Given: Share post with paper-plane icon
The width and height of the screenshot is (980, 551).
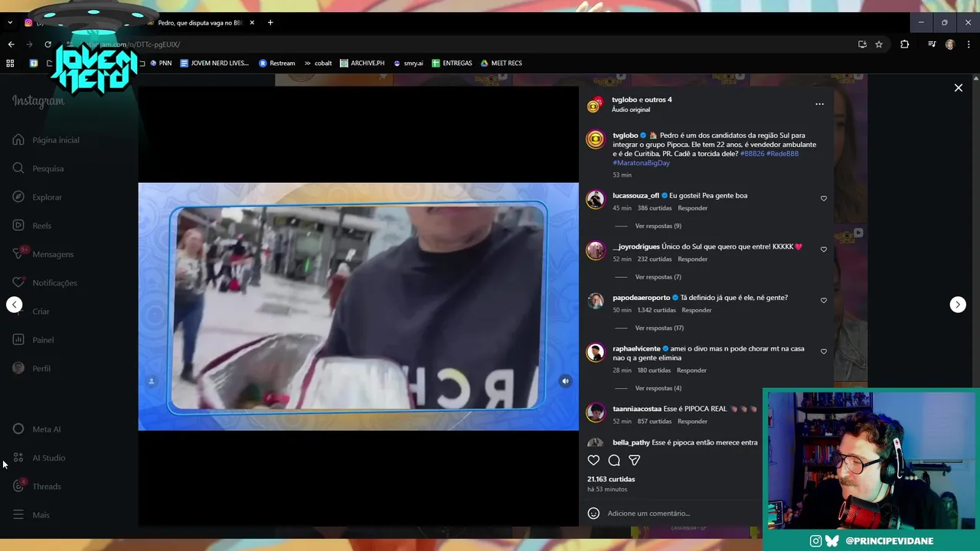Looking at the screenshot, I should point(634,460).
